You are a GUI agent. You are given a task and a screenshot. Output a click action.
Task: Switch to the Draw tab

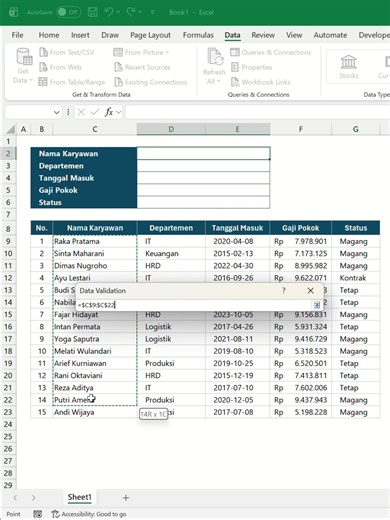pos(110,35)
